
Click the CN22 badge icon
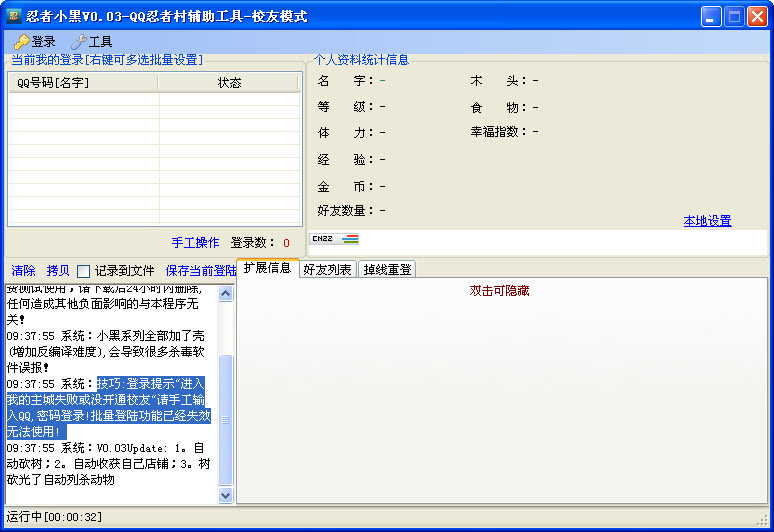click(x=334, y=239)
